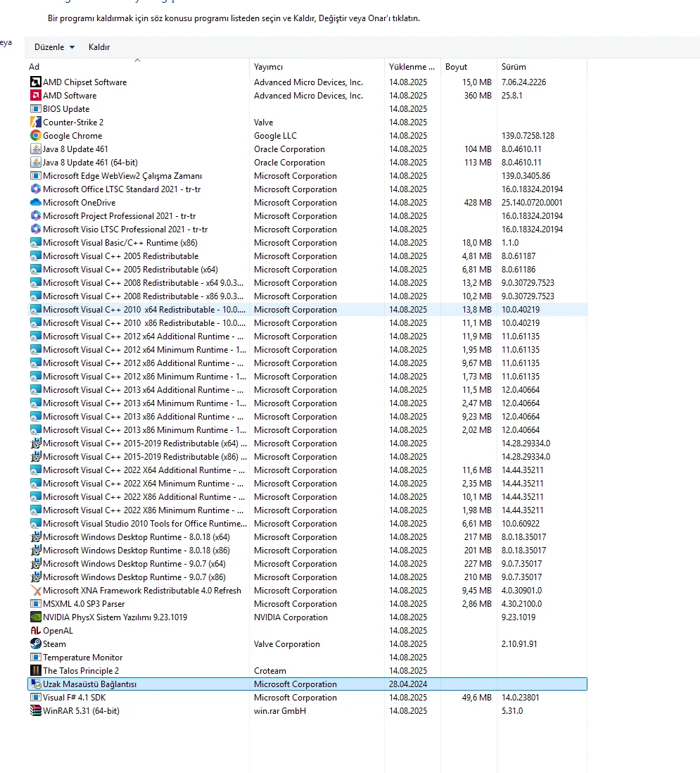Click the 227 MB size cell
The height and width of the screenshot is (773, 700).
click(x=478, y=563)
